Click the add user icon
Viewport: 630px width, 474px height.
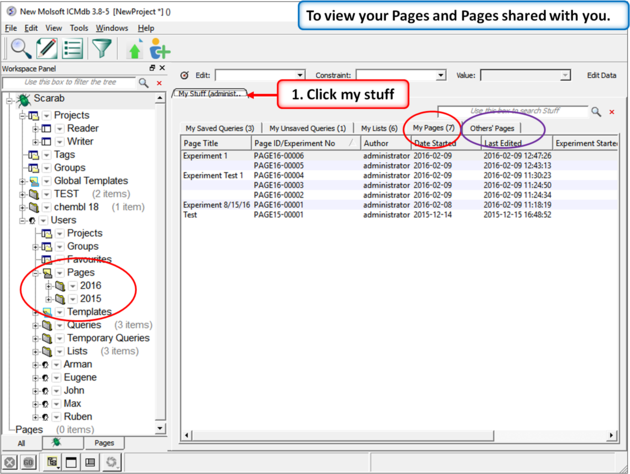pyautogui.click(x=159, y=50)
